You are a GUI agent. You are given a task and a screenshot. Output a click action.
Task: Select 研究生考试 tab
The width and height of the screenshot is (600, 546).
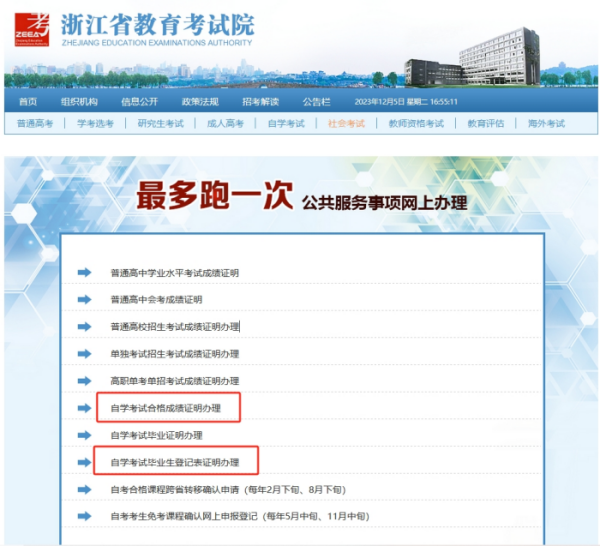click(x=161, y=124)
